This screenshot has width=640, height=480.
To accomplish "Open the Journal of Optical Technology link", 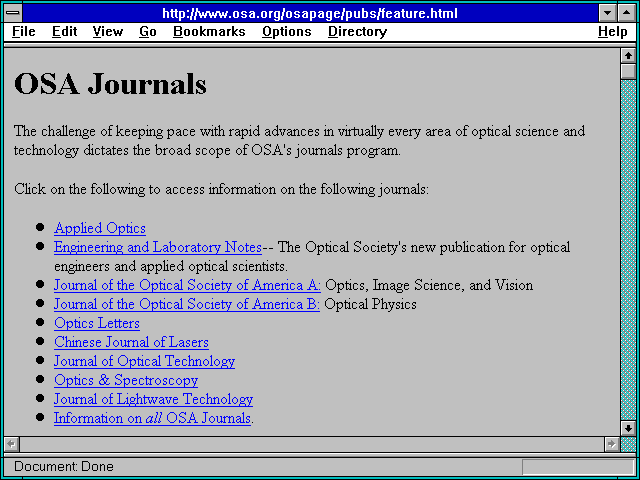I will 144,361.
